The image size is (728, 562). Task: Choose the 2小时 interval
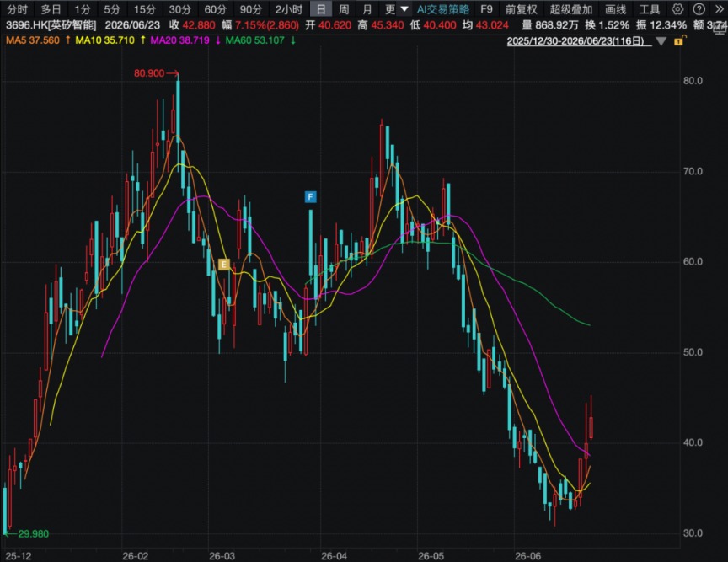289,9
